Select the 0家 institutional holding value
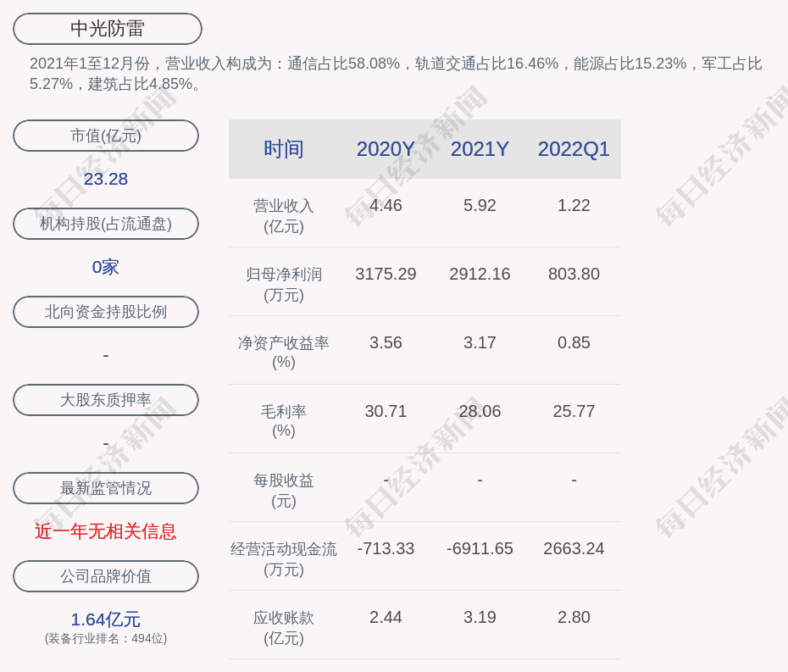 pyautogui.click(x=106, y=267)
